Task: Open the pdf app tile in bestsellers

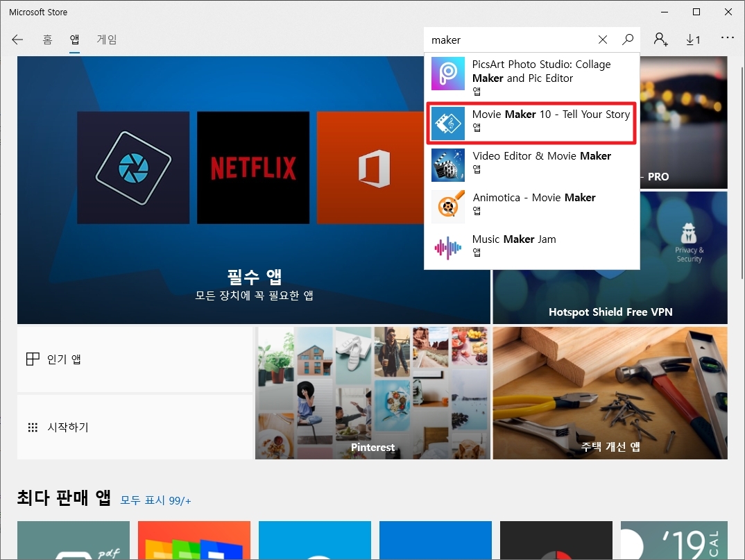Action: pyautogui.click(x=74, y=540)
